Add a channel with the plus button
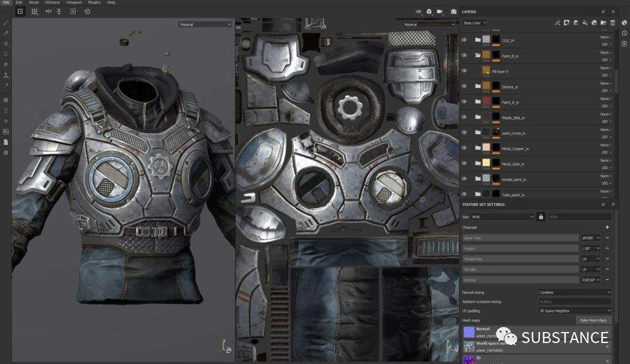 tap(607, 227)
